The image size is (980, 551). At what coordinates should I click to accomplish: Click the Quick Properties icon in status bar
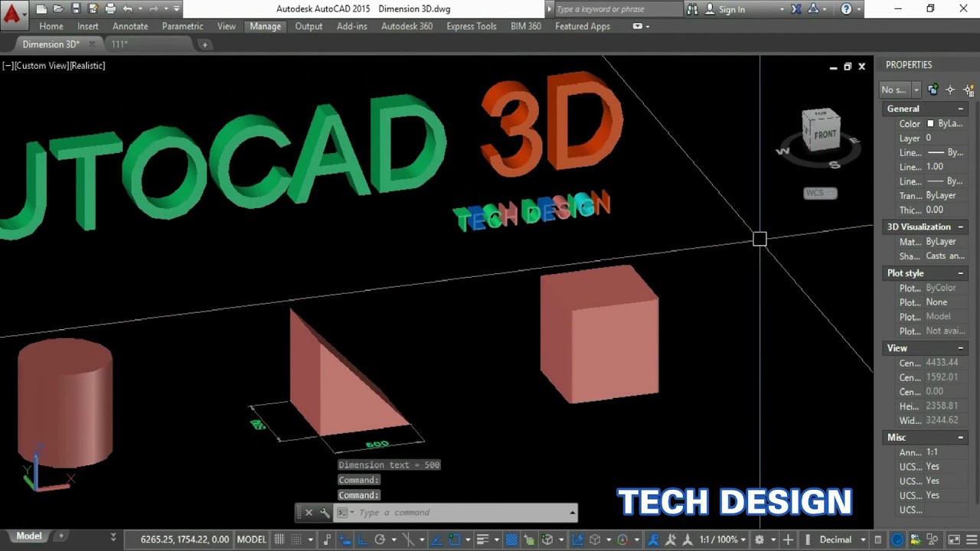[877, 540]
